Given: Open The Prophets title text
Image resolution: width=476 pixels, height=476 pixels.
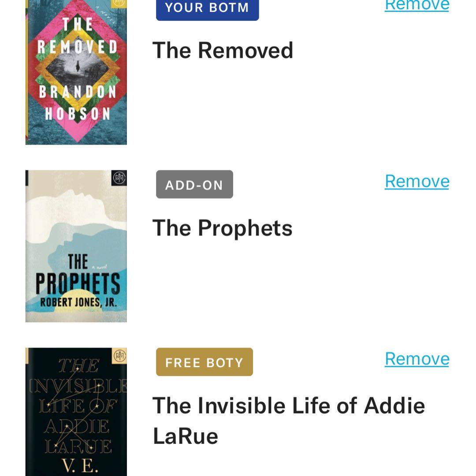Looking at the screenshot, I should tap(222, 228).
